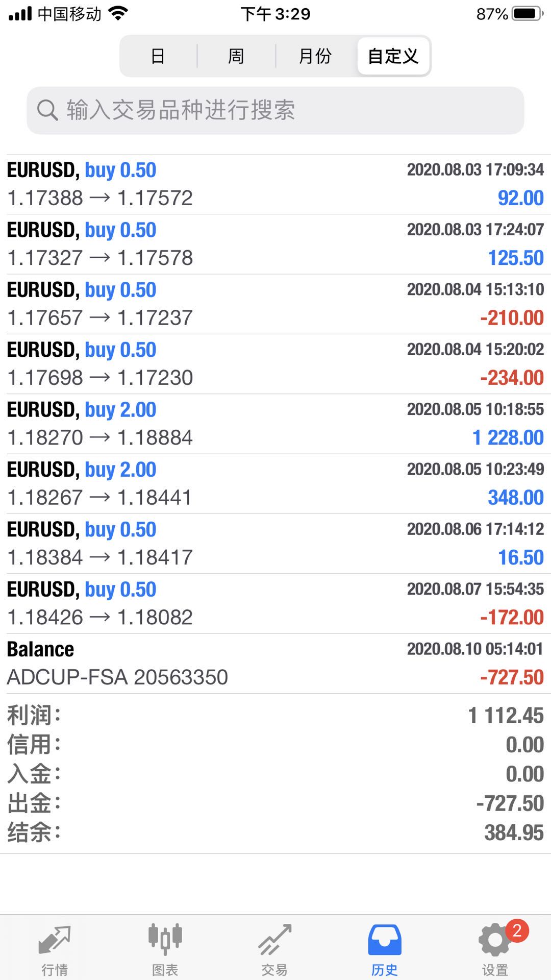Open the Balance ADCUP-FSA 20563350 entry
Screen dimensions: 551x980
point(275,664)
